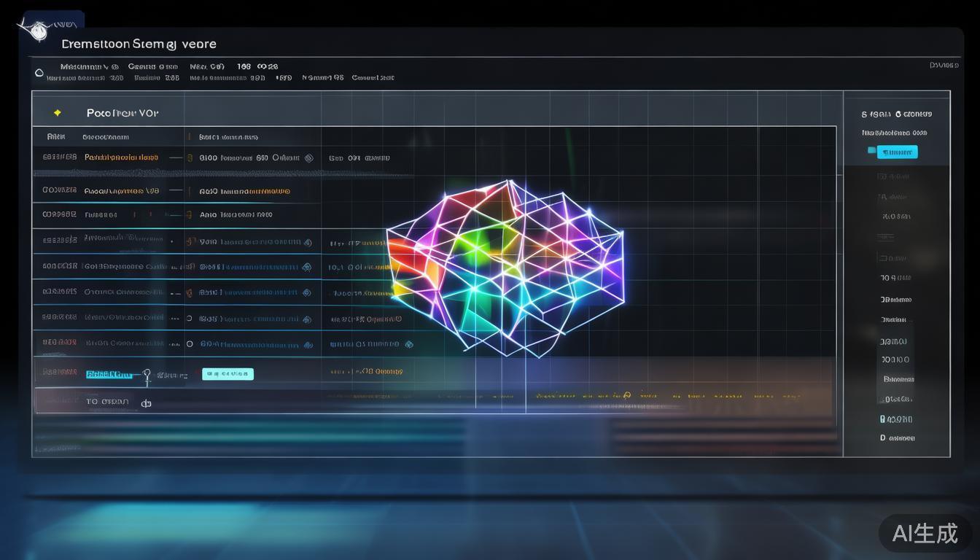The height and width of the screenshot is (560, 980).
Task: Toggle the circle radio in the eighth table row
Action: point(190,343)
